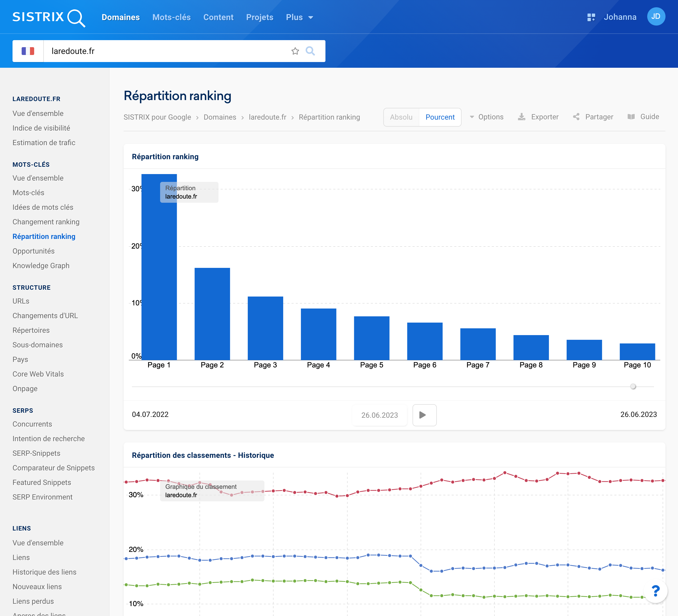Screen dimensions: 678x616
Task: Click the 26.06.2023 date field
Action: [379, 415]
